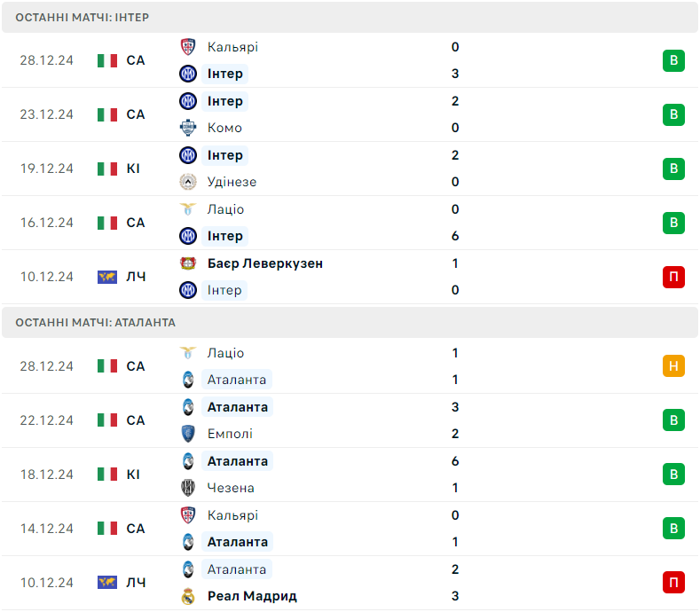Open the Баєр Леверкузен team link
Image resolution: width=700 pixels, height=612 pixels.
click(264, 263)
